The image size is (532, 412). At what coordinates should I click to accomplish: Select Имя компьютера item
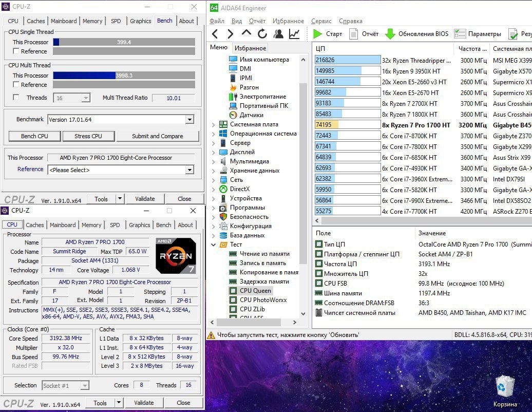(259, 60)
